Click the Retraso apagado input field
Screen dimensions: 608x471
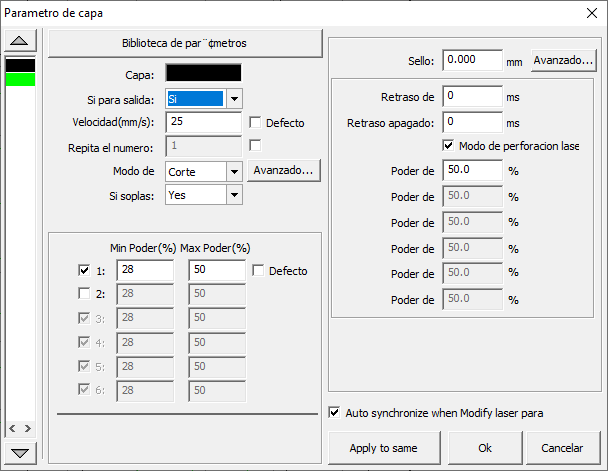point(471,122)
